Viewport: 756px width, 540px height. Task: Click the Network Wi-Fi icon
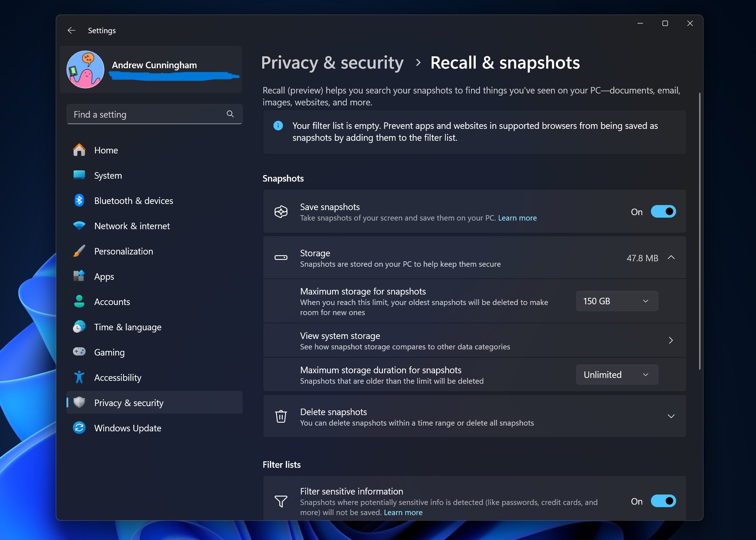coord(79,226)
